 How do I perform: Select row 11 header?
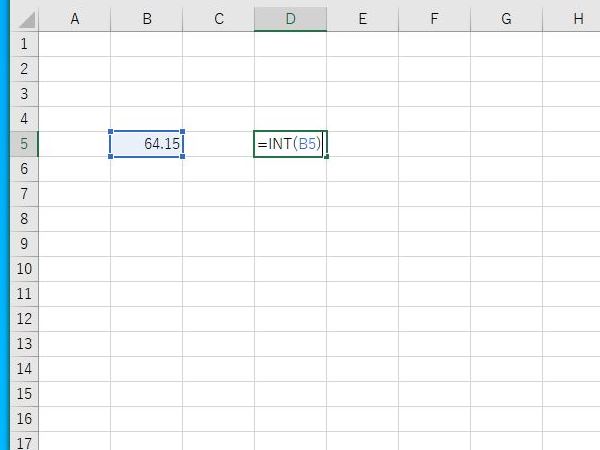pyautogui.click(x=24, y=294)
